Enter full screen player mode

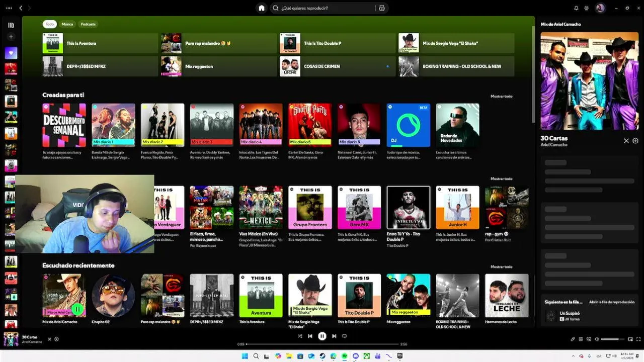[x=639, y=339]
